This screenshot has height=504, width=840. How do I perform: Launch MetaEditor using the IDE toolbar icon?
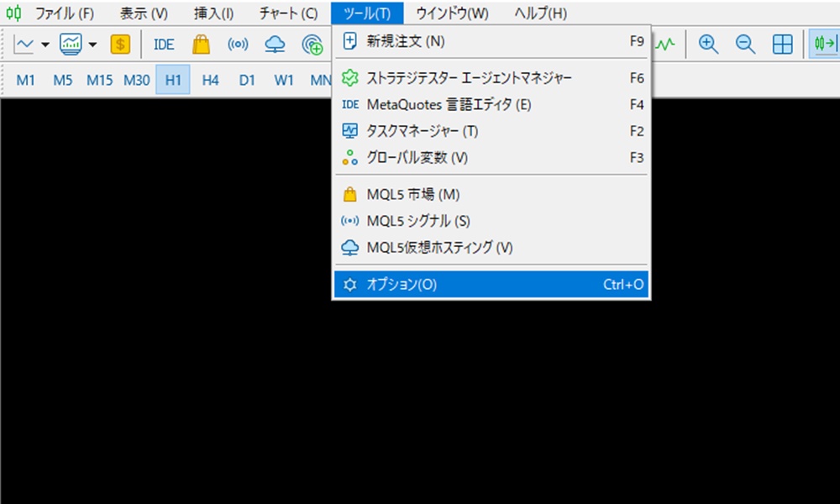(x=163, y=45)
